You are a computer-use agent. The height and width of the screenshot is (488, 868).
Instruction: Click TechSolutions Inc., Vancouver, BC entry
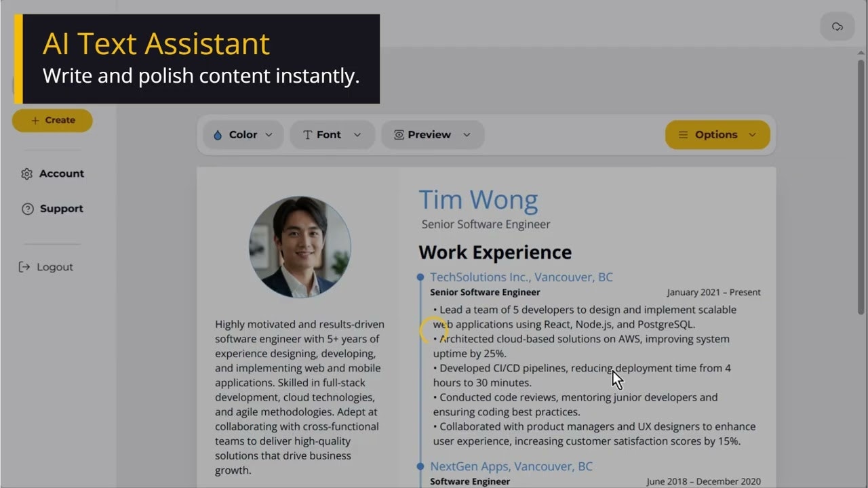click(521, 277)
